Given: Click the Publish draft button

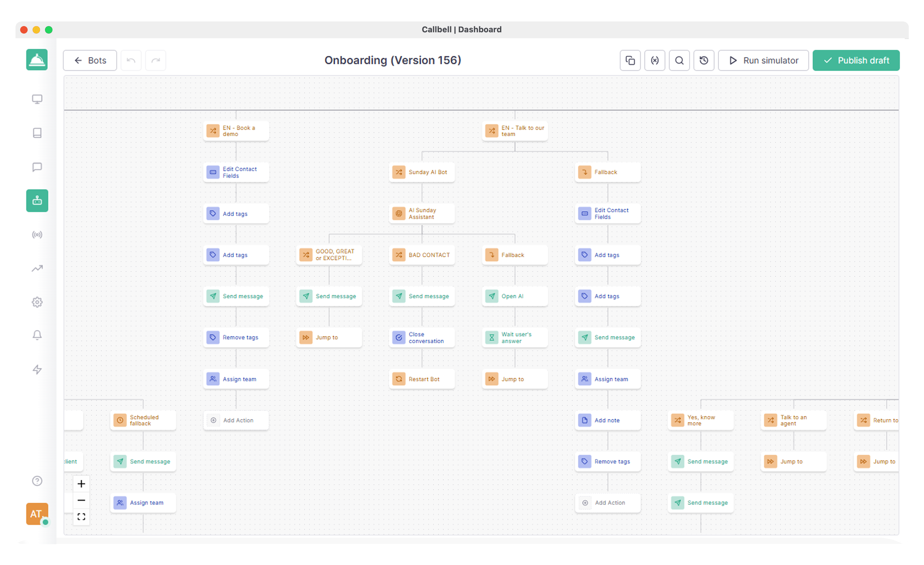Looking at the screenshot, I should tap(856, 60).
